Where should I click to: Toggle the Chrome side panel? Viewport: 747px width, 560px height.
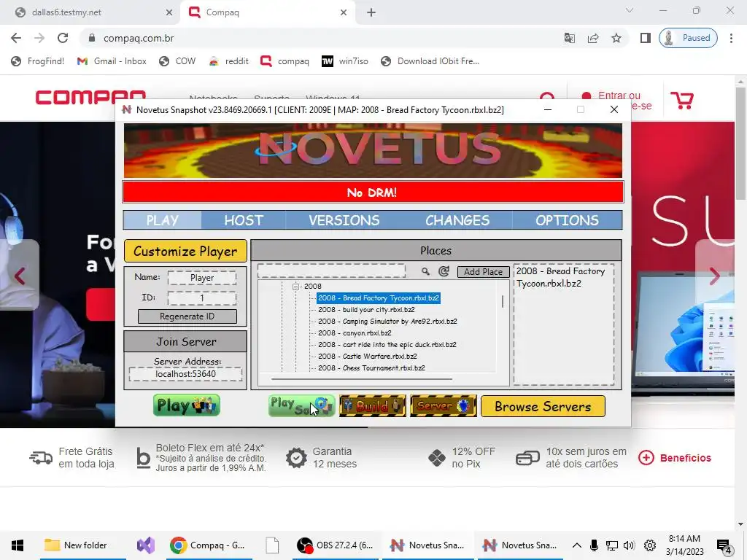[x=645, y=38]
